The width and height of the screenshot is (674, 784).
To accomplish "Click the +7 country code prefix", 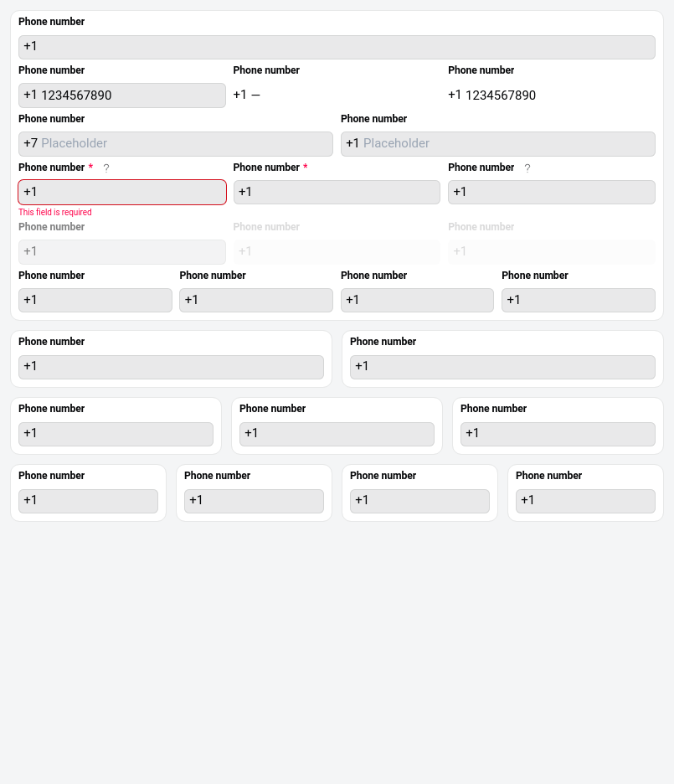I will tap(30, 144).
